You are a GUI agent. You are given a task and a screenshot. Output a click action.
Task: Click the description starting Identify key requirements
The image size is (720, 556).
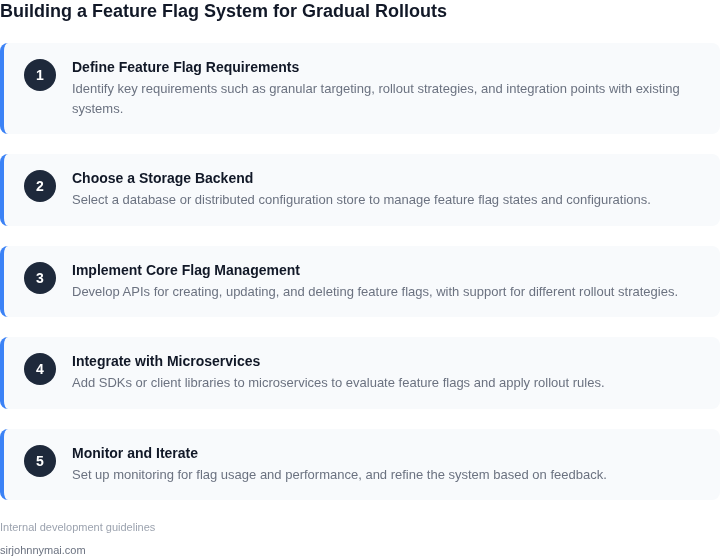coord(376,99)
